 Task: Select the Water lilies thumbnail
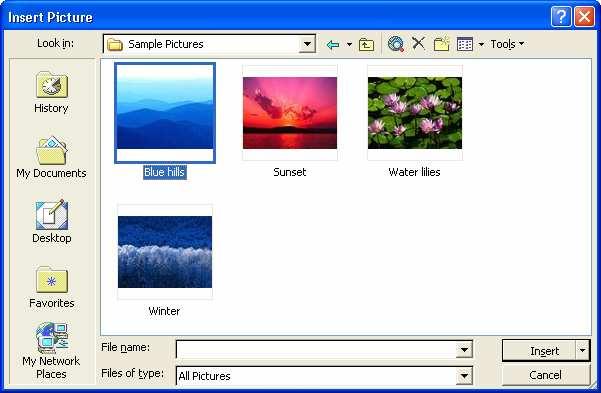(415, 113)
